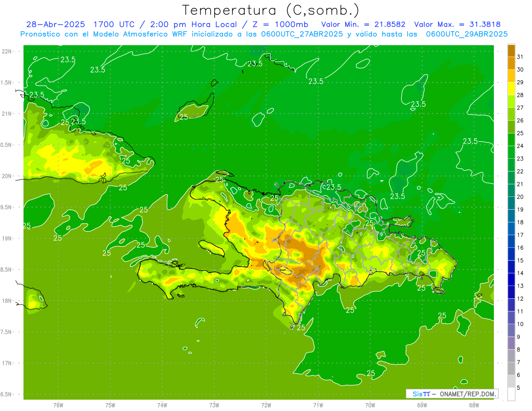The image size is (532, 411).
Task: Pick the orange swatch between 30 and 31
Action: (511, 63)
